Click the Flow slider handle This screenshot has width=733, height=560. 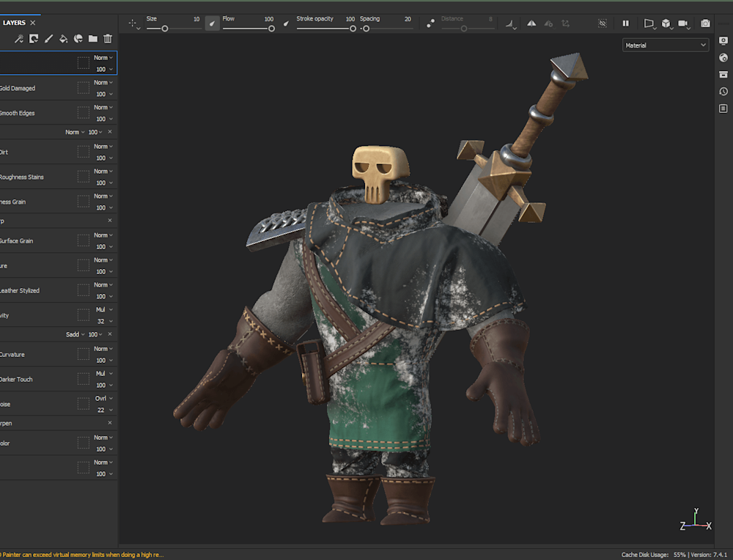coord(271,29)
